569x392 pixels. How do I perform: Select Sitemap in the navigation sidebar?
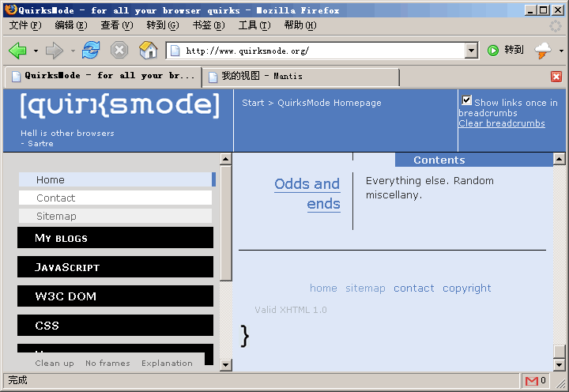point(115,216)
